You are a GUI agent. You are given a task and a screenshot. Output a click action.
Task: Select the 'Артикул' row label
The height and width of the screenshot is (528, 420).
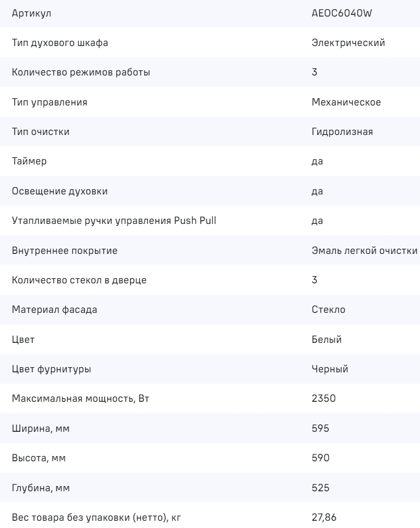click(32, 13)
